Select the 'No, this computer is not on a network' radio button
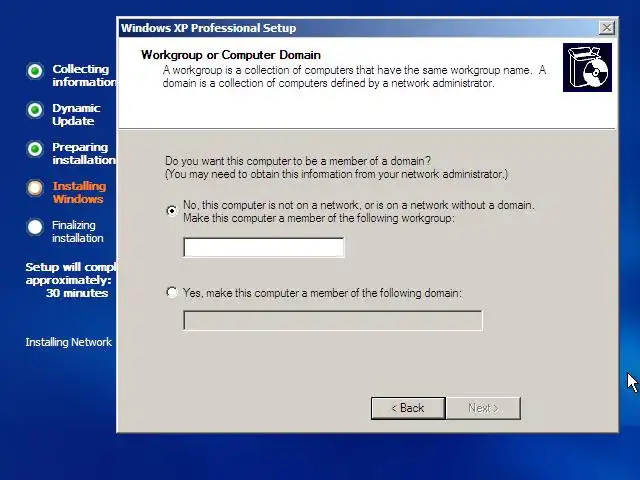This screenshot has height=480, width=640. (x=172, y=211)
